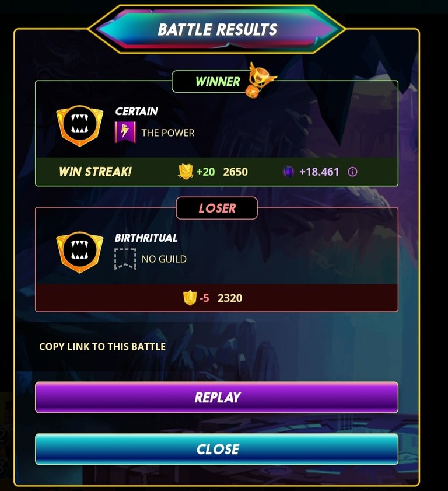Image resolution: width=448 pixels, height=491 pixels.
Task: Click the loser's gold monster avatar badge
Action: [x=79, y=252]
